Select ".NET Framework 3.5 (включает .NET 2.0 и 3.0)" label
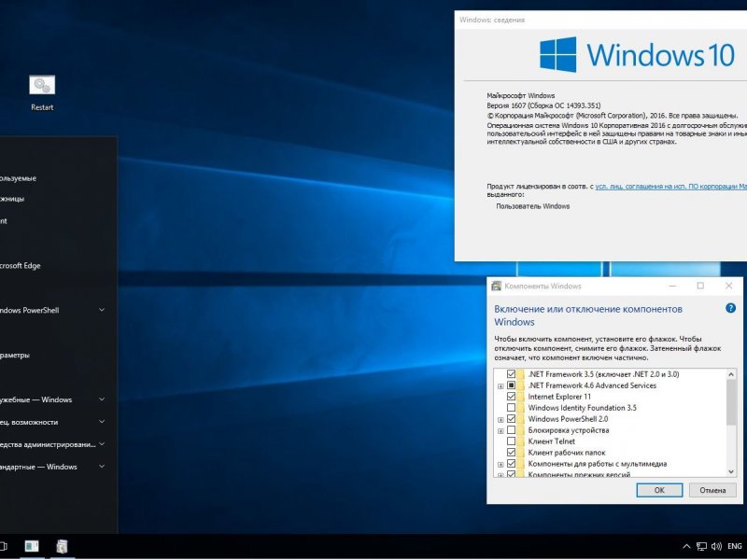The width and height of the screenshot is (747, 560). (x=603, y=374)
